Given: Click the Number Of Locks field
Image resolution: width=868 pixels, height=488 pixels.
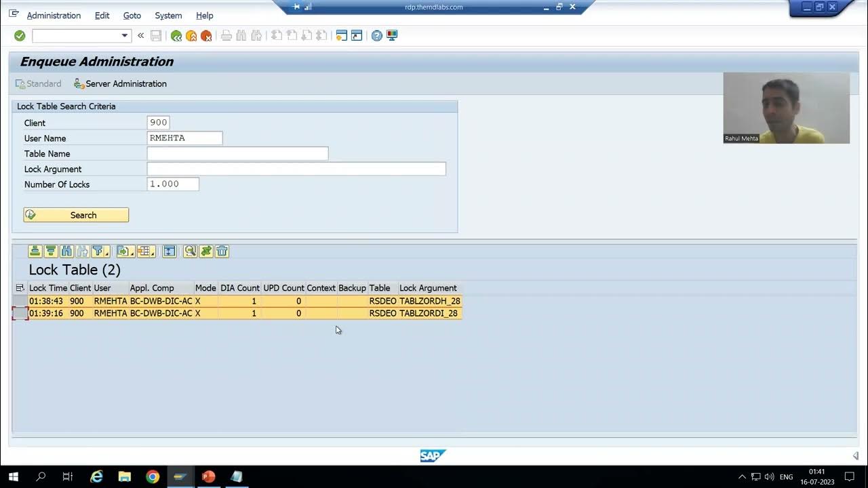Looking at the screenshot, I should (x=173, y=184).
